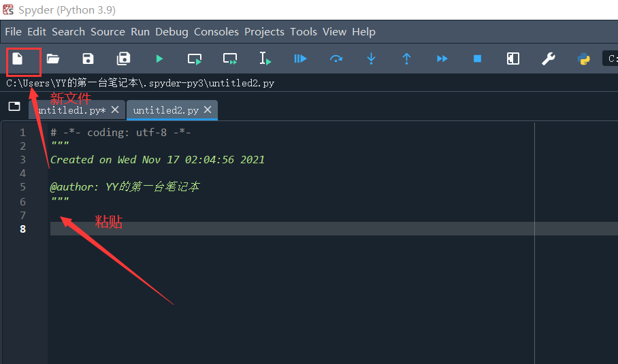Open file using folder icon

point(53,59)
